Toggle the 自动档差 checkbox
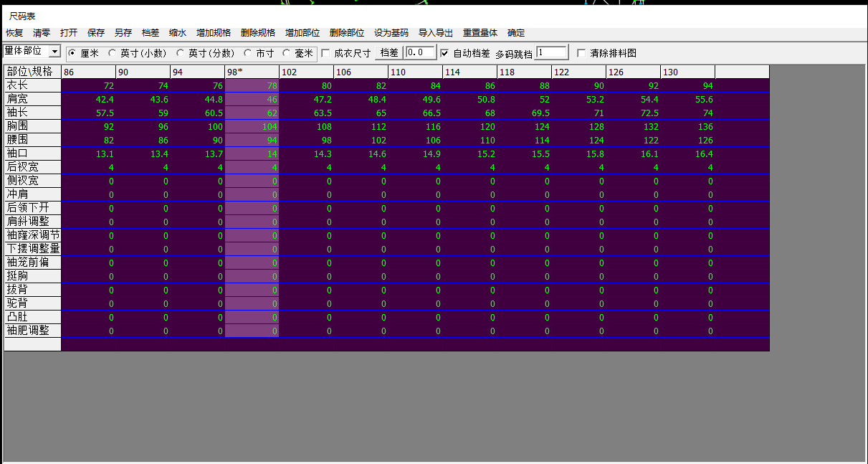The image size is (868, 464). 444,53
